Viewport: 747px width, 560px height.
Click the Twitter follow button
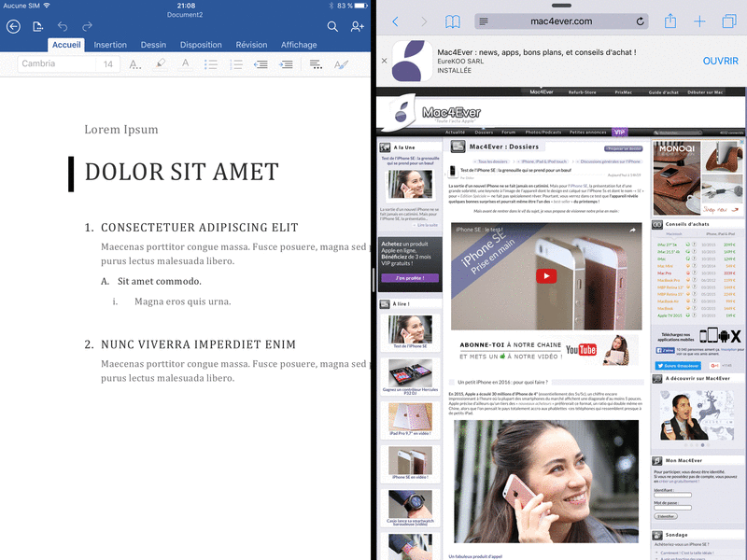coord(678,366)
